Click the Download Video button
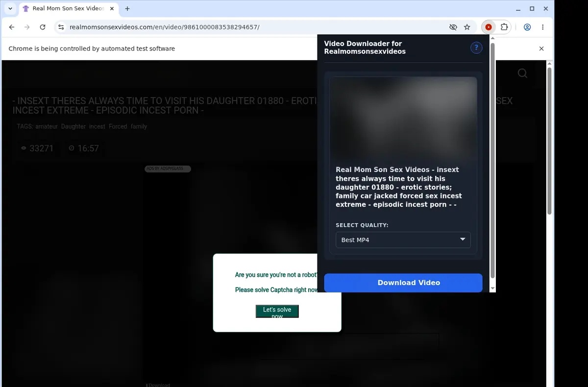Screen dimensions: 588x387 [x=403, y=283]
